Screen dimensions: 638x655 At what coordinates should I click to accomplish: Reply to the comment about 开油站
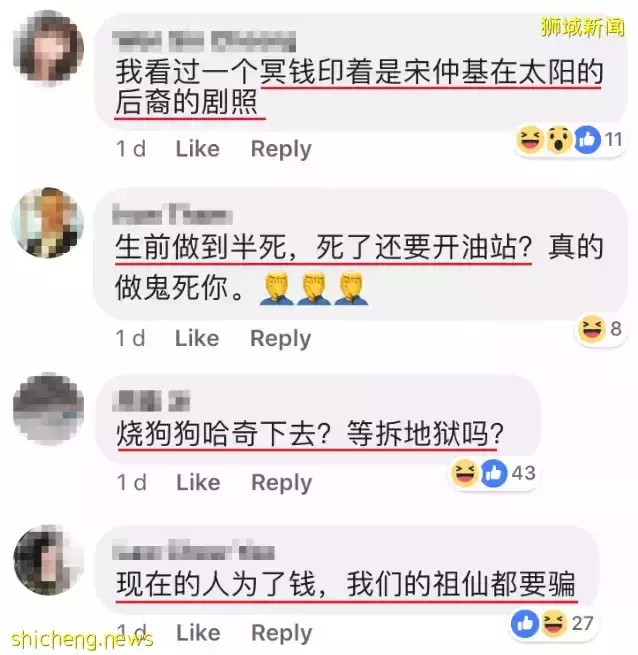pos(281,339)
